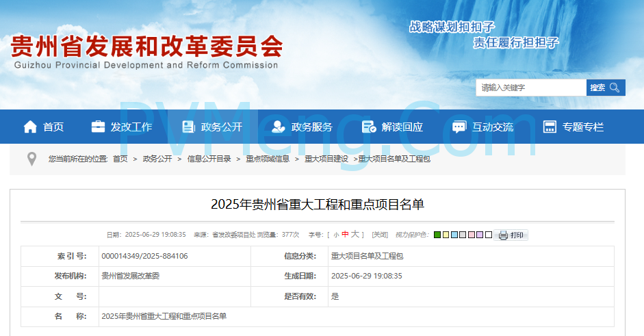Click the briefcase icon for 发改工作
This screenshot has width=644, height=336.
tap(98, 127)
